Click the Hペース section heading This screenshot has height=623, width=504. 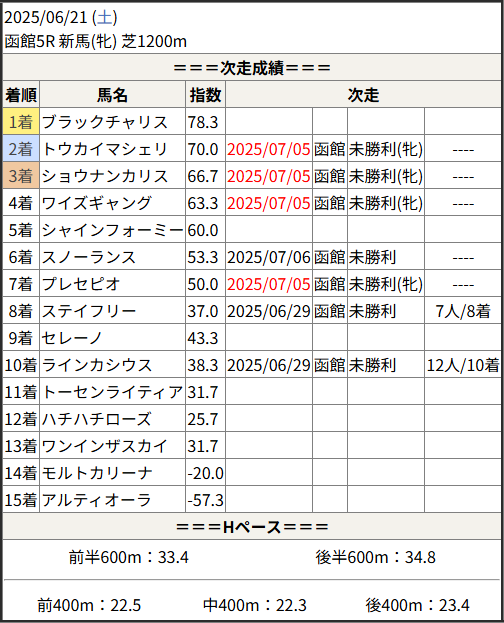coord(252,527)
